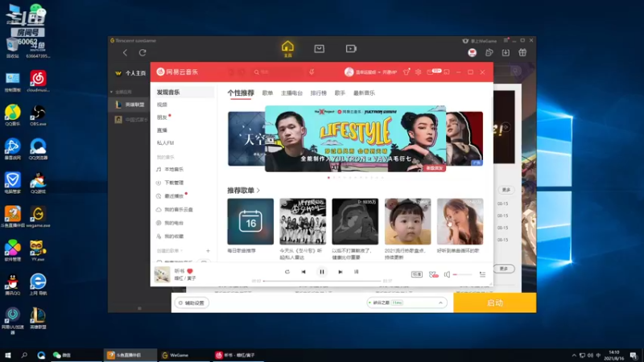The height and width of the screenshot is (362, 644).
Task: Open WeGame server region dropdown
Action: (x=406, y=303)
